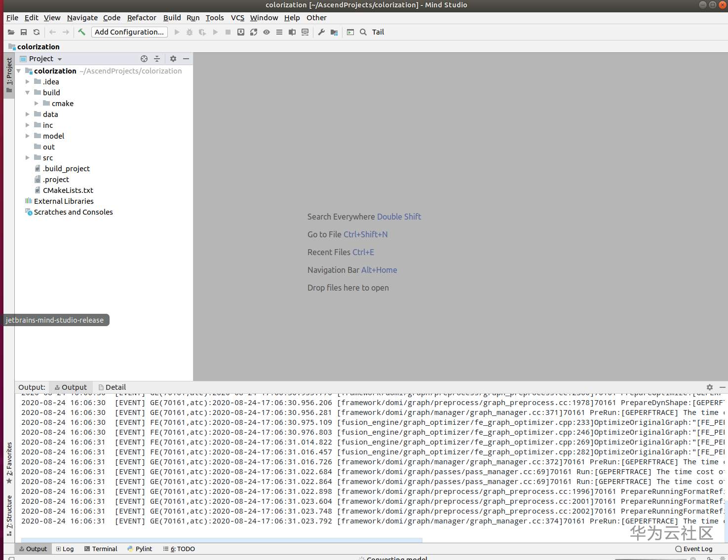Open the File menu

[x=12, y=18]
